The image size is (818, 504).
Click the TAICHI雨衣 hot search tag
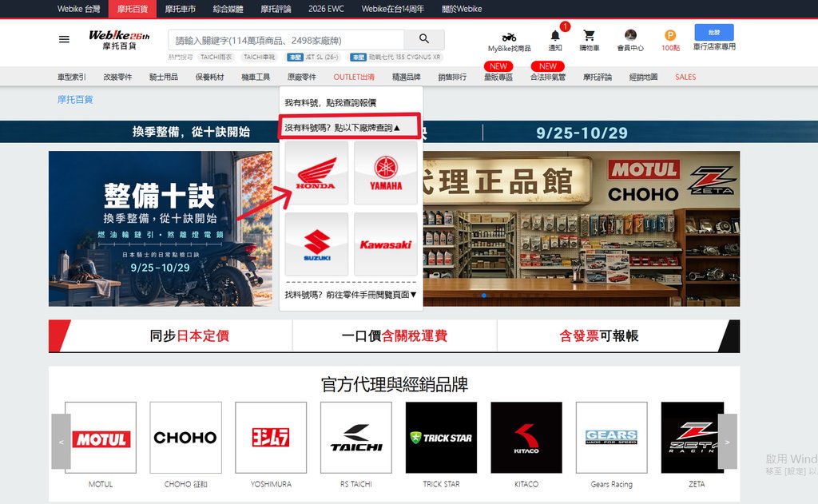216,57
